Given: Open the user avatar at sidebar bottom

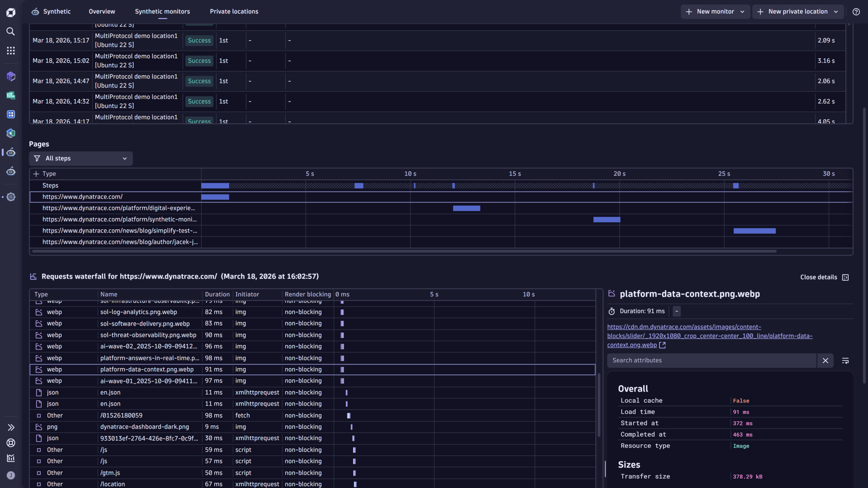Looking at the screenshot, I should 11,475.
